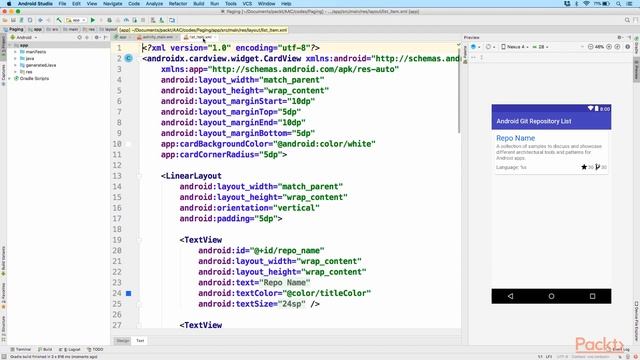Collapse the LinearLayout fold marker on line 13
The height and width of the screenshot is (360, 640).
tap(139, 176)
